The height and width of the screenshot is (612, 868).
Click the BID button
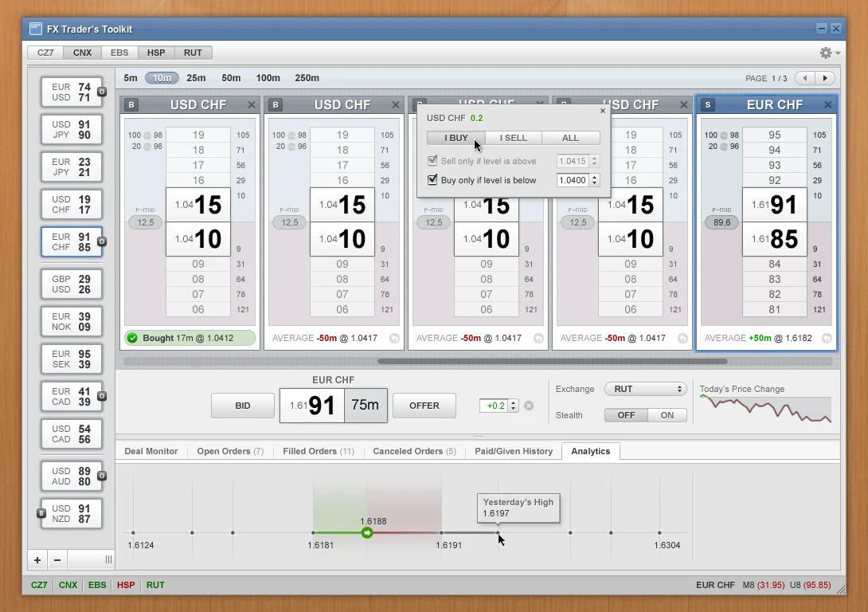click(x=242, y=406)
